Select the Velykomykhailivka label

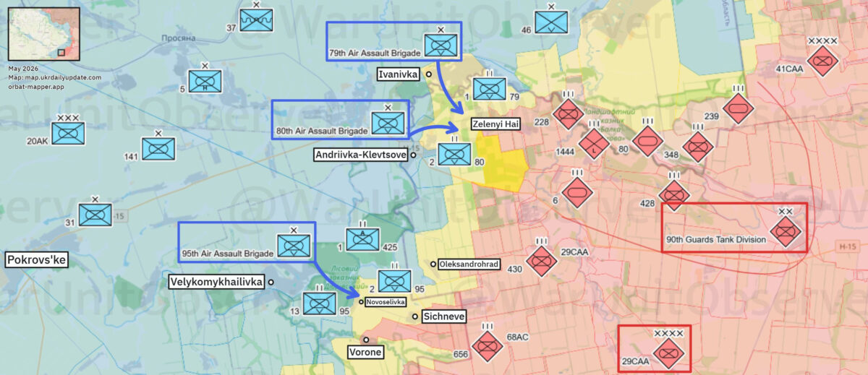(x=217, y=282)
